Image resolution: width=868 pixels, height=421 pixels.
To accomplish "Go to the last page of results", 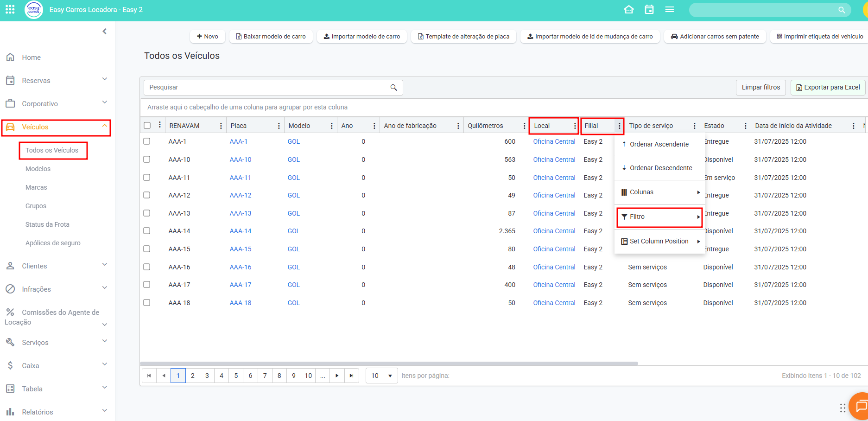I will click(351, 376).
